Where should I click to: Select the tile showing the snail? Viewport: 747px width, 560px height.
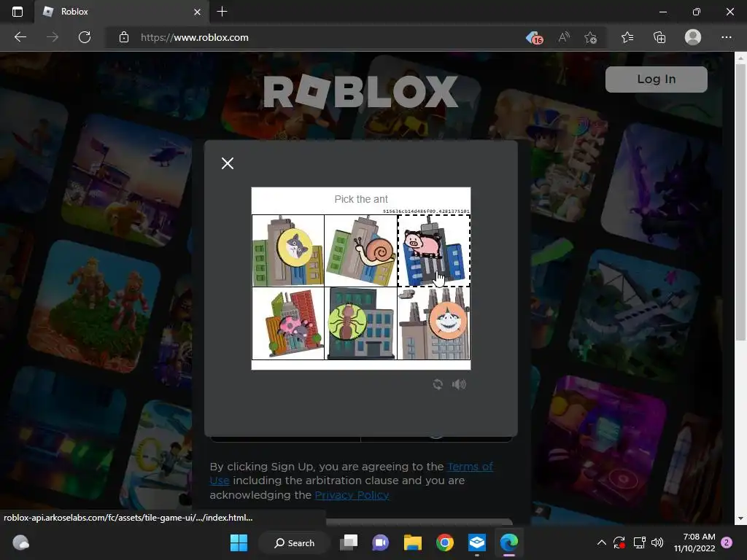coord(360,251)
